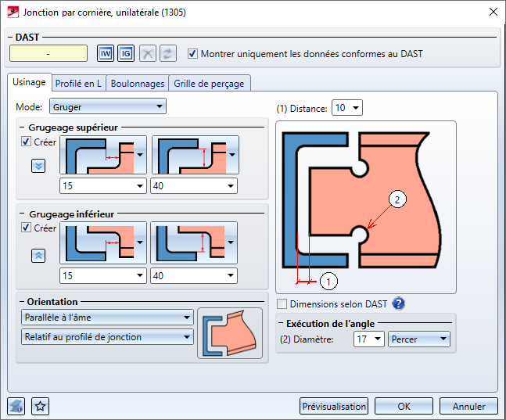This screenshot has height=420, width=506.
Task: Uncheck Créer for Grugeage supérieur
Action: pyautogui.click(x=27, y=142)
